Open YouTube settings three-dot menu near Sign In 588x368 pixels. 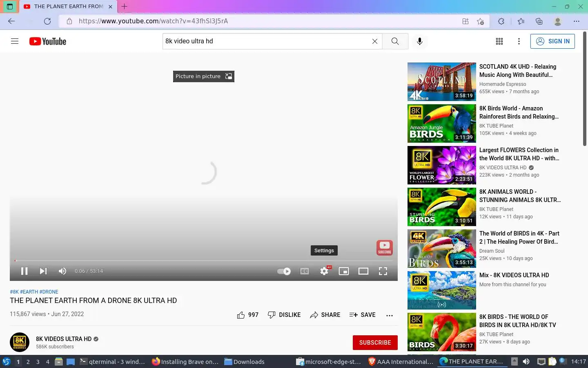[519, 41]
